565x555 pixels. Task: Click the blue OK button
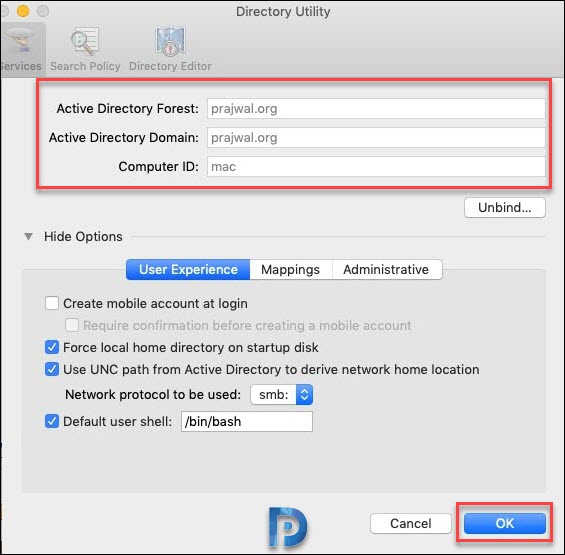[505, 523]
